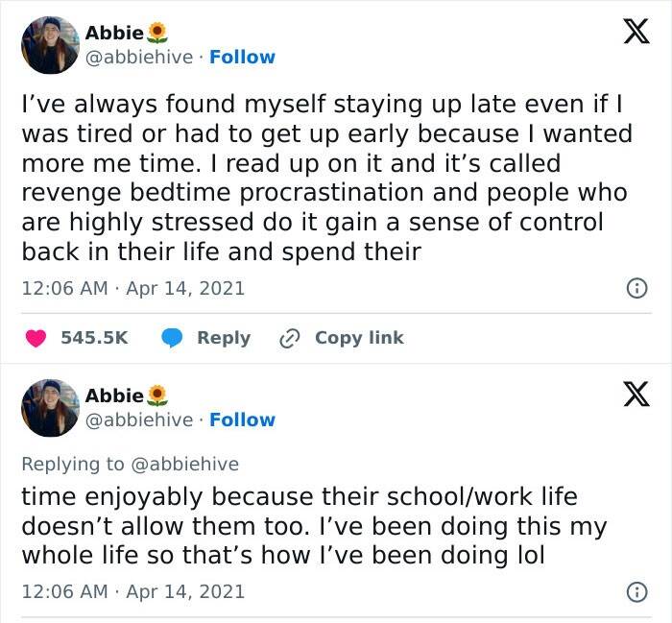Open info icon on second tweet
672x623 pixels.
click(x=635, y=592)
